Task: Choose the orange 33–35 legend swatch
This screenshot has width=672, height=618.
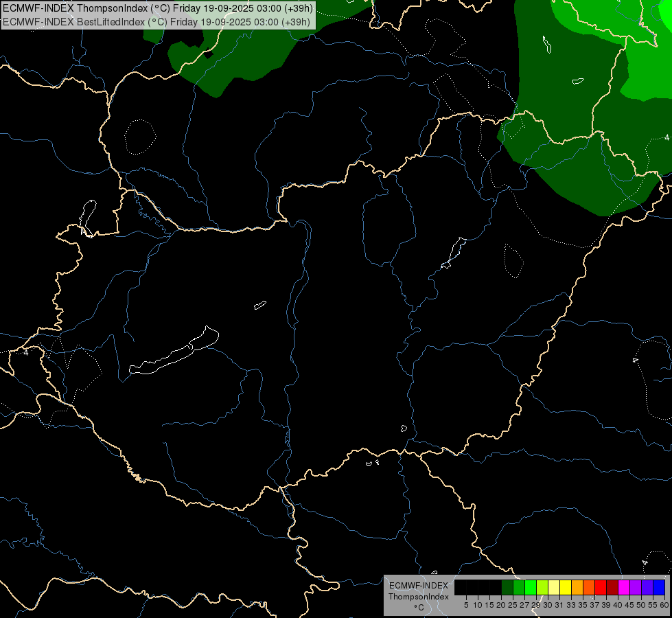Action: [577, 587]
